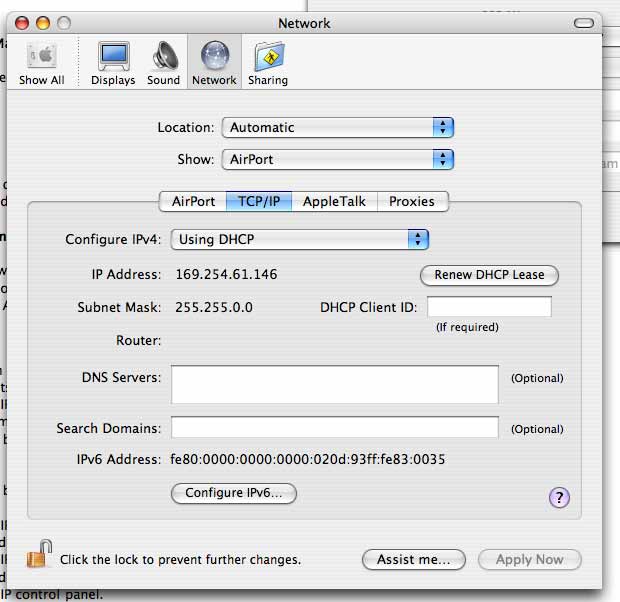The height and width of the screenshot is (602, 620).
Task: Select the TCP/IP tab
Action: [259, 201]
